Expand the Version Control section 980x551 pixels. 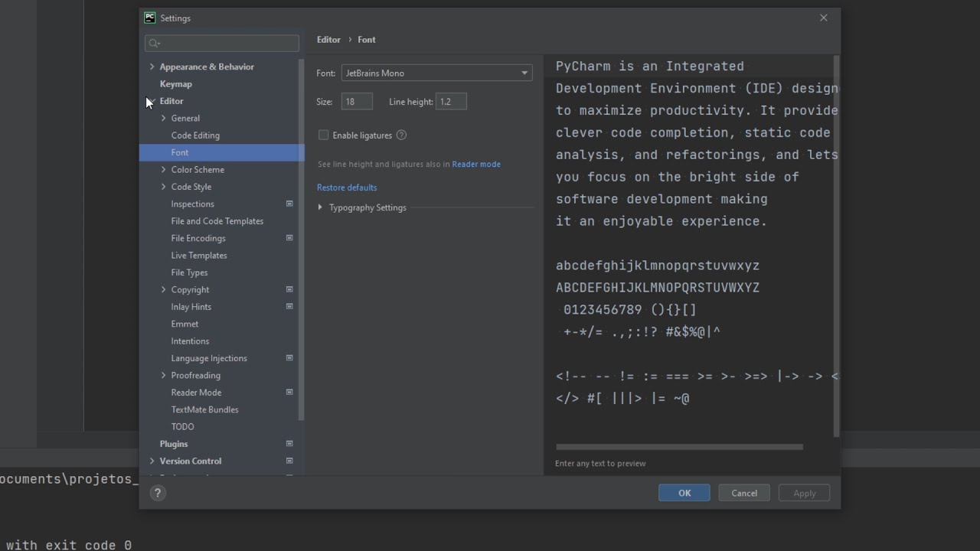(152, 461)
